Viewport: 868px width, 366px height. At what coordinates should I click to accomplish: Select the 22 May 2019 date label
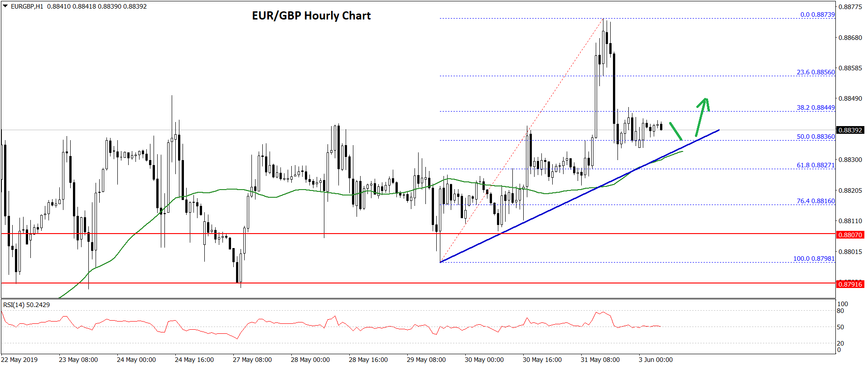click(19, 360)
